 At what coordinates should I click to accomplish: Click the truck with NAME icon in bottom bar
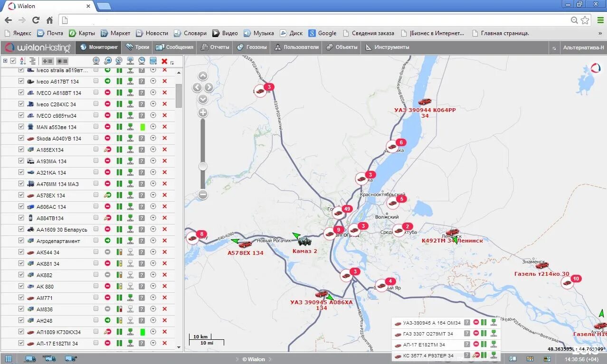point(48,358)
